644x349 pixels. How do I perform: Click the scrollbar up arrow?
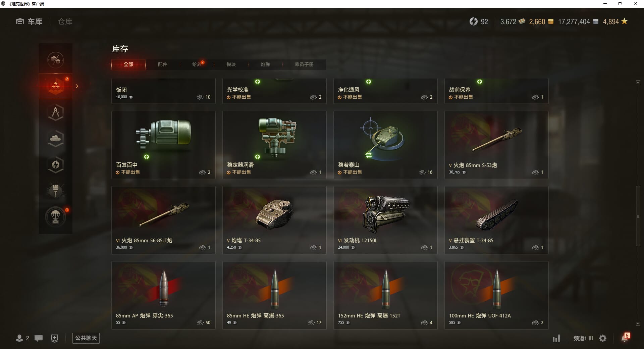pyautogui.click(x=638, y=82)
